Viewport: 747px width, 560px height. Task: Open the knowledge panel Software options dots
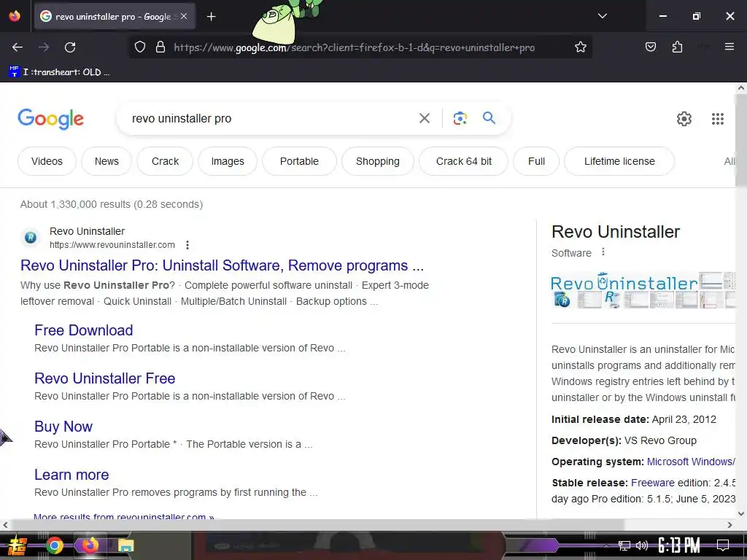click(603, 252)
